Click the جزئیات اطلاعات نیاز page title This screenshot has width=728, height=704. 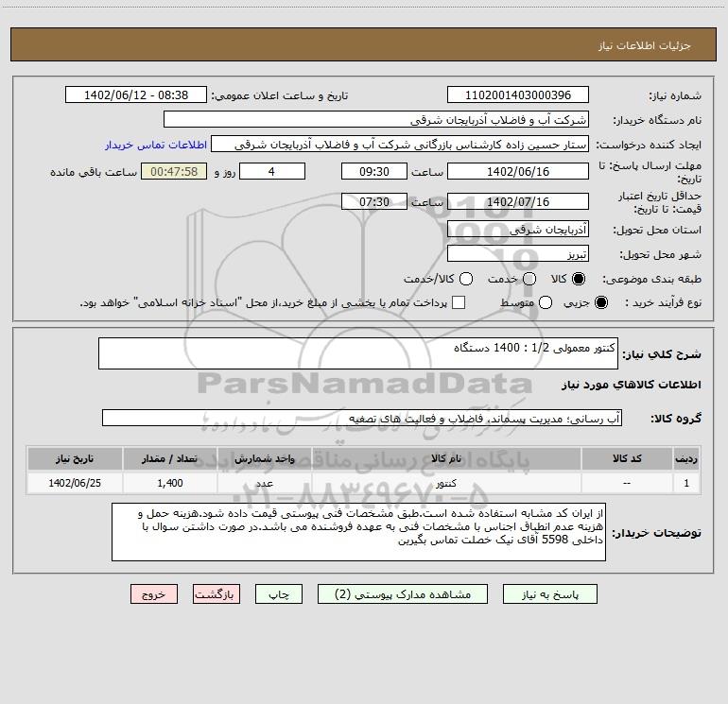click(x=645, y=45)
